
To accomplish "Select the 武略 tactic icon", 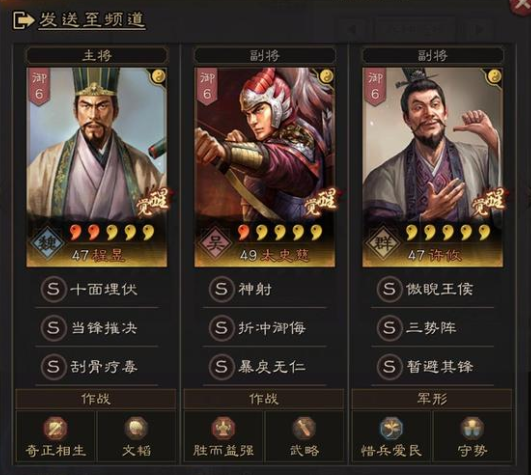I will [x=304, y=428].
